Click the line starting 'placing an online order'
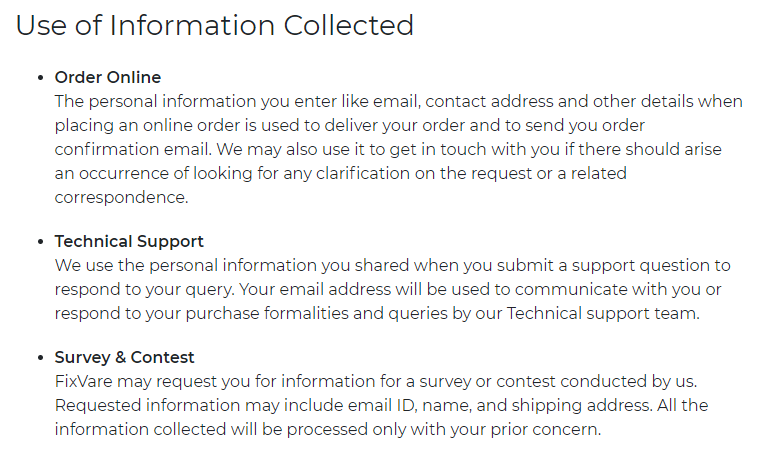Screen dimensions: 758x457 point(350,125)
